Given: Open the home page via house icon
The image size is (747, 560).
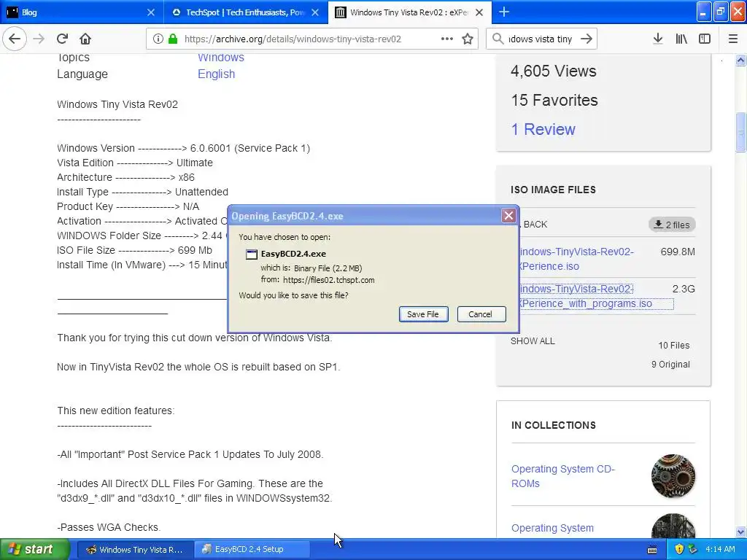Looking at the screenshot, I should 85,39.
